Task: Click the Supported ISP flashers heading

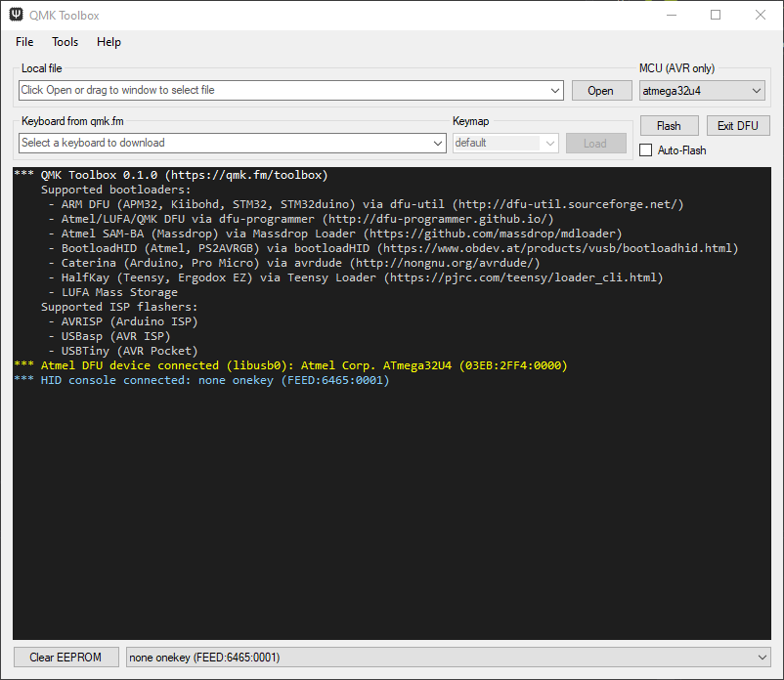Action: click(x=119, y=307)
